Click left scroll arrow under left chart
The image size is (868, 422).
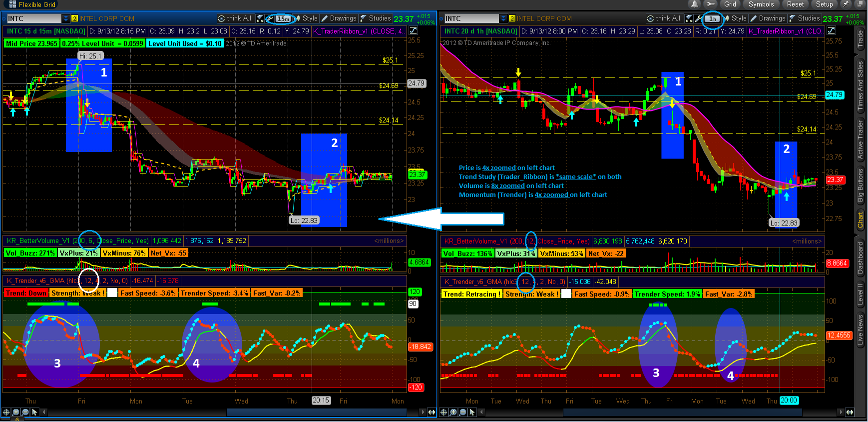coord(44,412)
